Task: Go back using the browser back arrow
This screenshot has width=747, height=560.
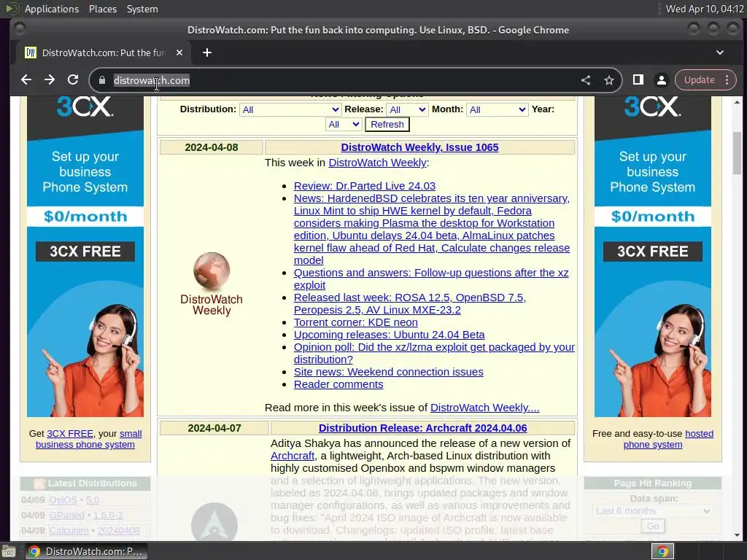Action: [26, 80]
